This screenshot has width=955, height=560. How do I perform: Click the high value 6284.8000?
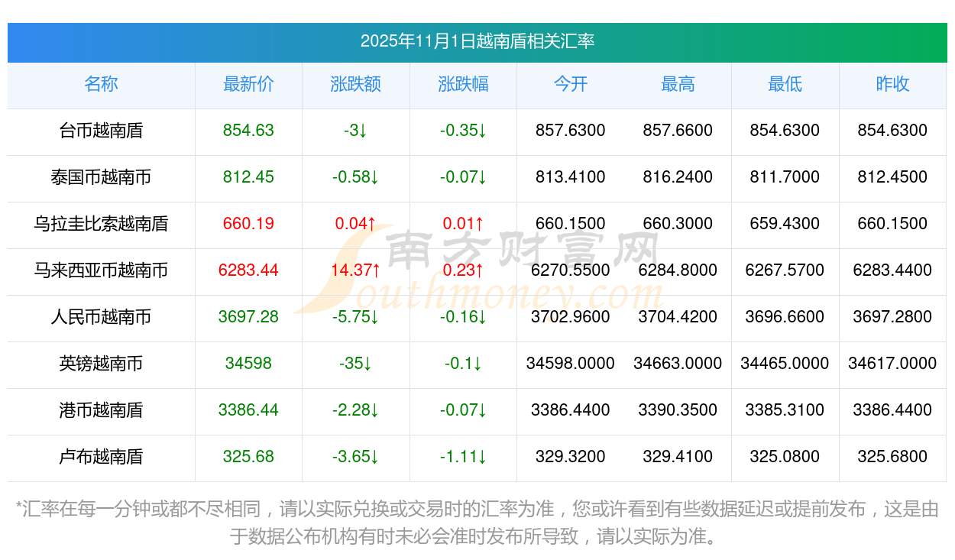click(x=678, y=270)
